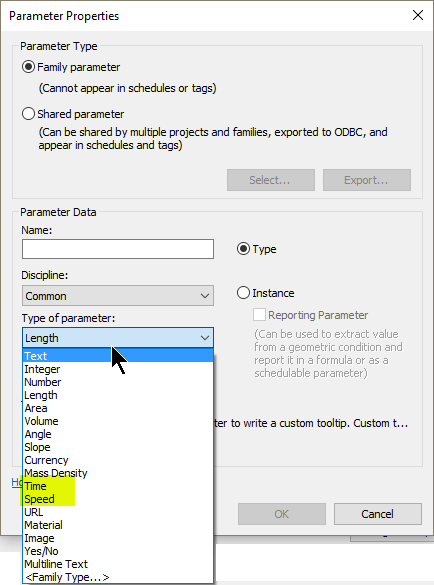Viewport: 434px width, 585px height.
Task: Choose the <Family Type...> entry
Action: pos(118,577)
